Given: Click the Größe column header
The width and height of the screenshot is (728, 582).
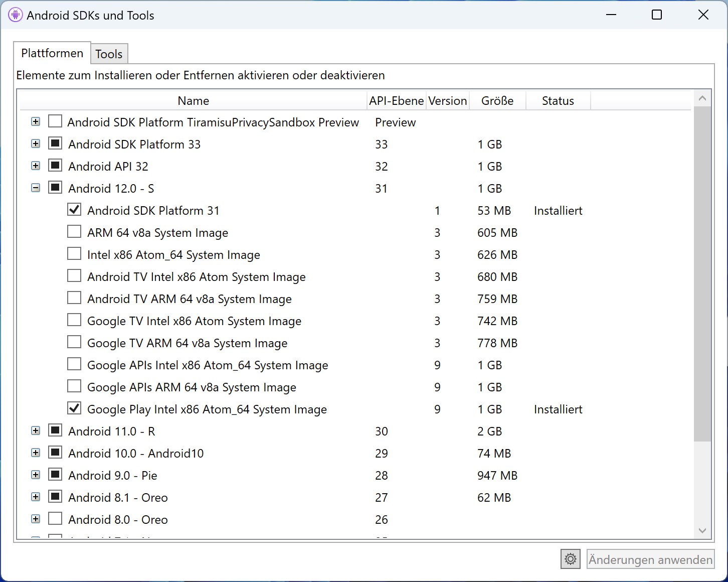Looking at the screenshot, I should click(497, 101).
